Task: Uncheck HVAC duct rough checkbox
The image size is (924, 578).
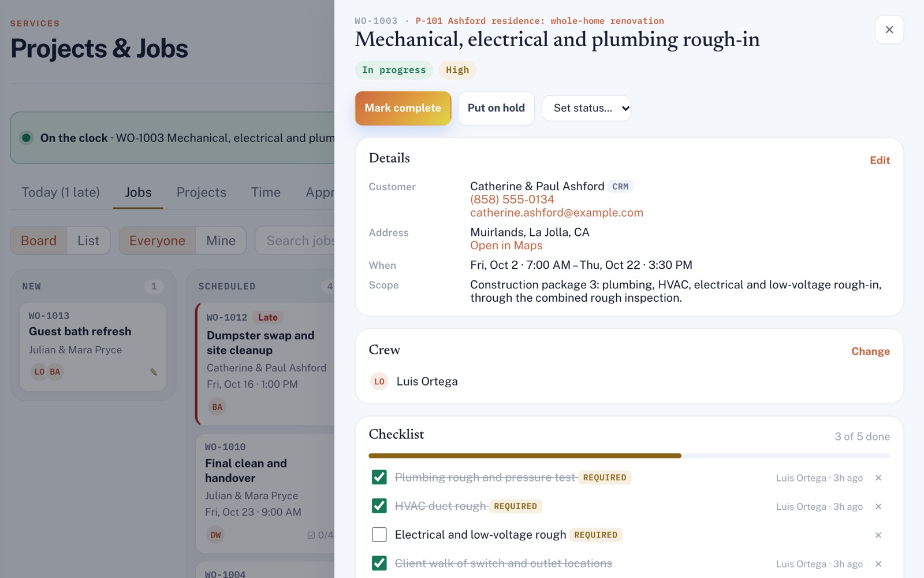Action: point(379,506)
